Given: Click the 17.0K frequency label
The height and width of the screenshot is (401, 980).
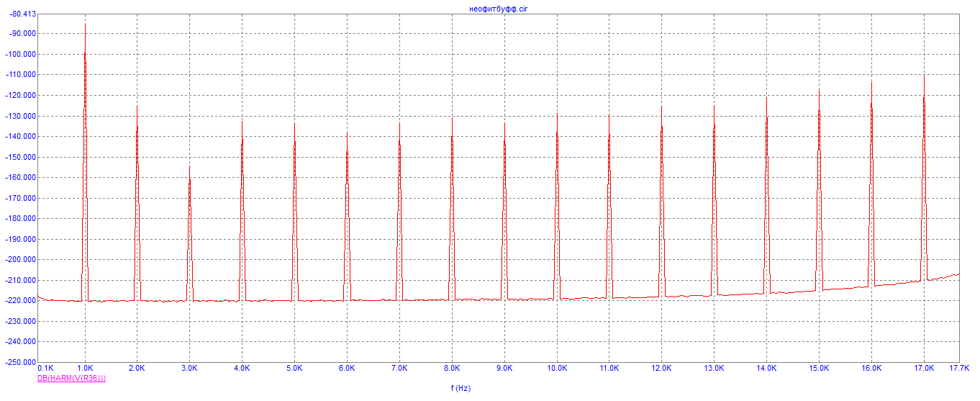Looking at the screenshot, I should click(x=924, y=368).
